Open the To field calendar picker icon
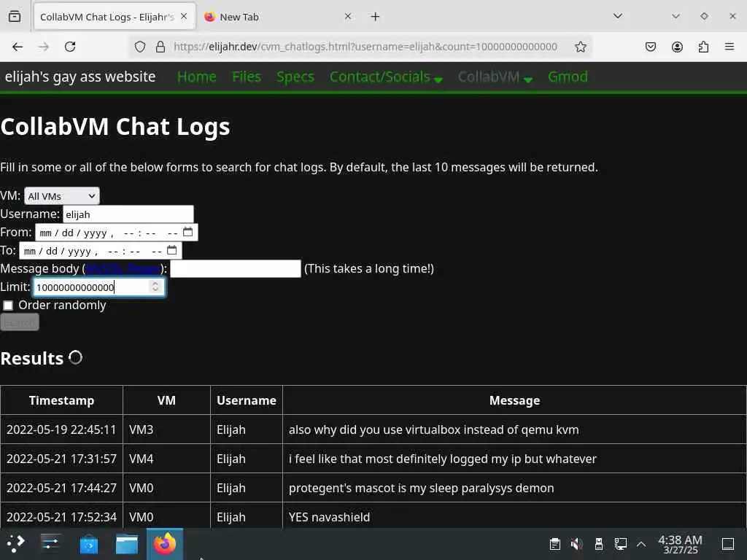The height and width of the screenshot is (560, 747). (x=171, y=250)
